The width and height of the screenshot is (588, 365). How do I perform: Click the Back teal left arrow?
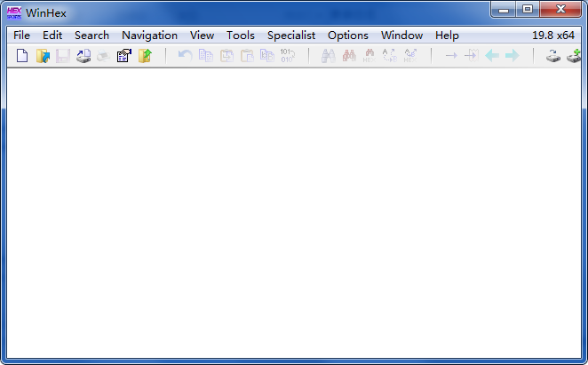tap(492, 56)
